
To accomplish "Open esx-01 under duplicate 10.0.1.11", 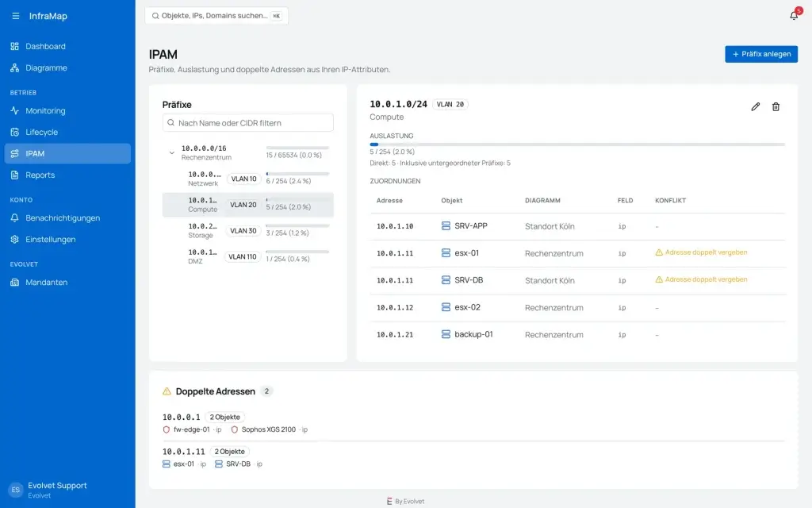I will pyautogui.click(x=183, y=464).
